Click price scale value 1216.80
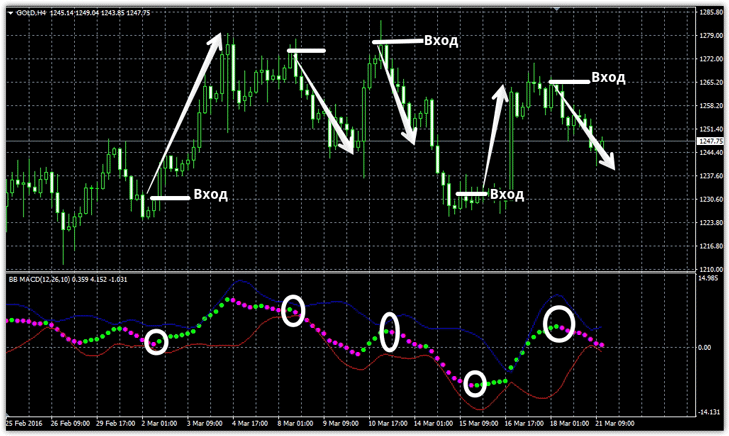Image resolution: width=729 pixels, height=436 pixels. [711, 245]
